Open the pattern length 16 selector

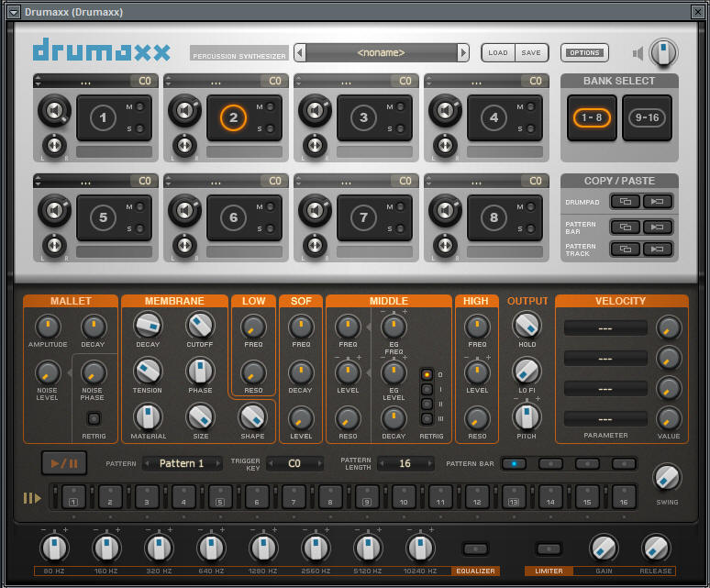[404, 463]
